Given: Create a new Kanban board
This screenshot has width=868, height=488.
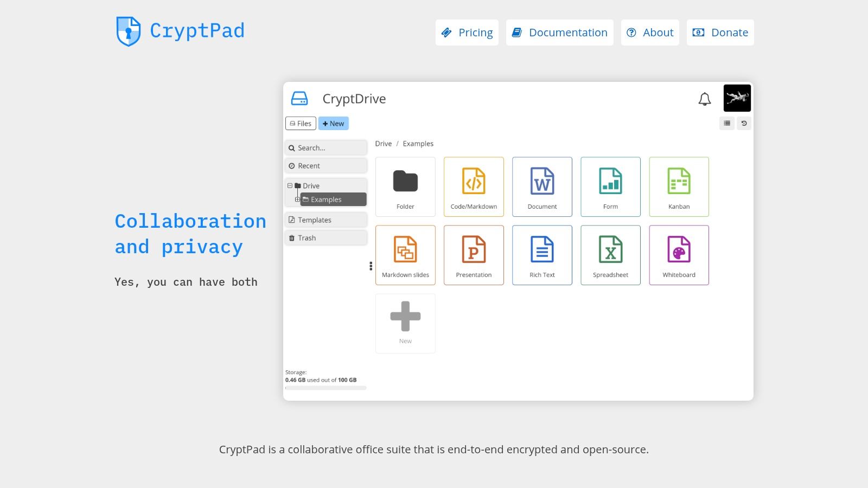Looking at the screenshot, I should (x=679, y=187).
